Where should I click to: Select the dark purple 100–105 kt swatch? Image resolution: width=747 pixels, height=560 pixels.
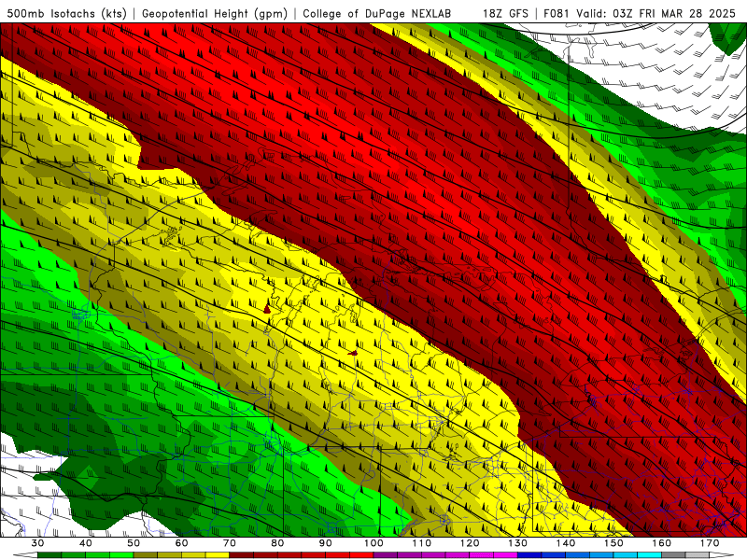386,555
